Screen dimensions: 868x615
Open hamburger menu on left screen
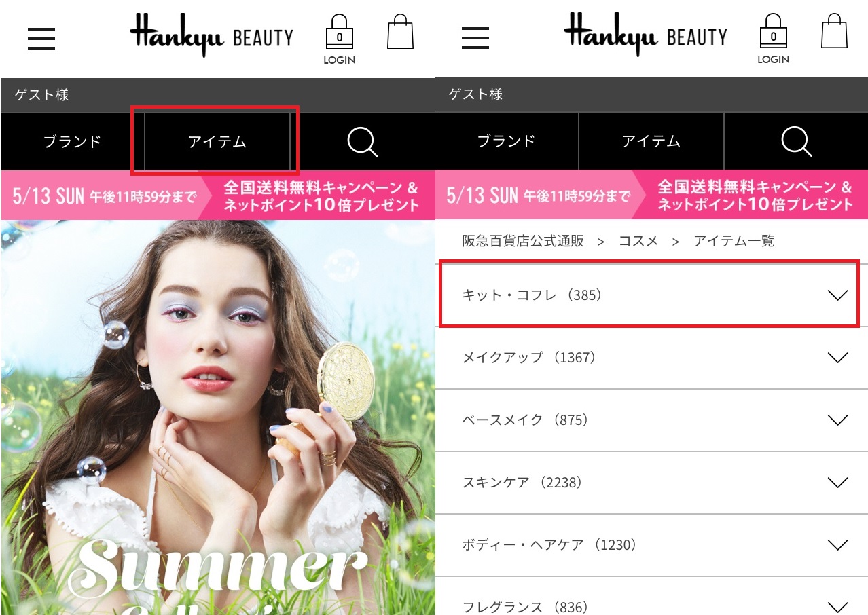point(41,39)
